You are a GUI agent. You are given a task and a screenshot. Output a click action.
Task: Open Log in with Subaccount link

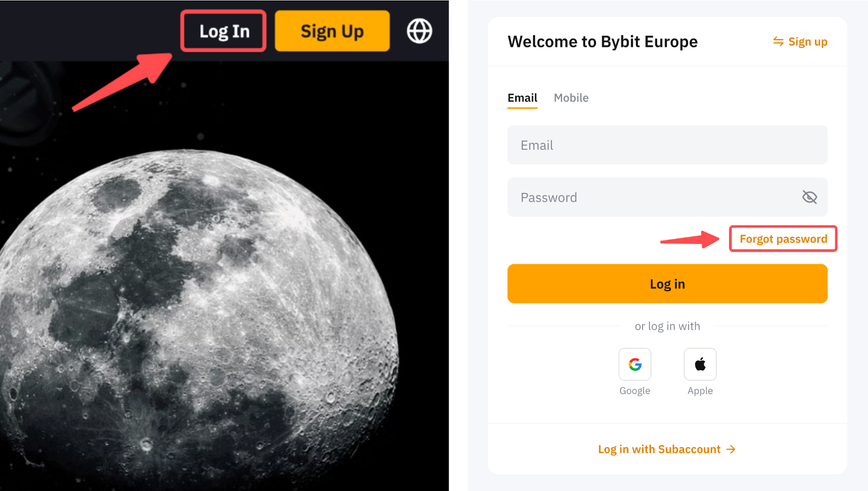coord(659,449)
